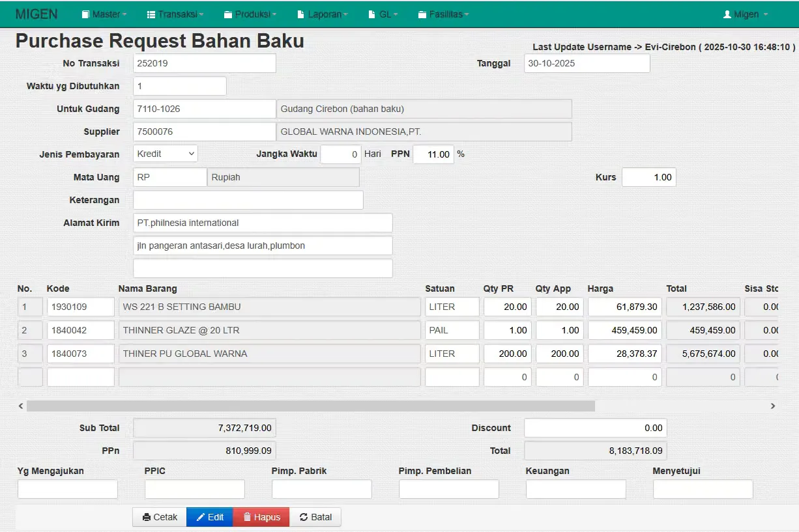Click the empty third Alamat Kirim line
The width and height of the screenshot is (799, 532).
pos(263,268)
